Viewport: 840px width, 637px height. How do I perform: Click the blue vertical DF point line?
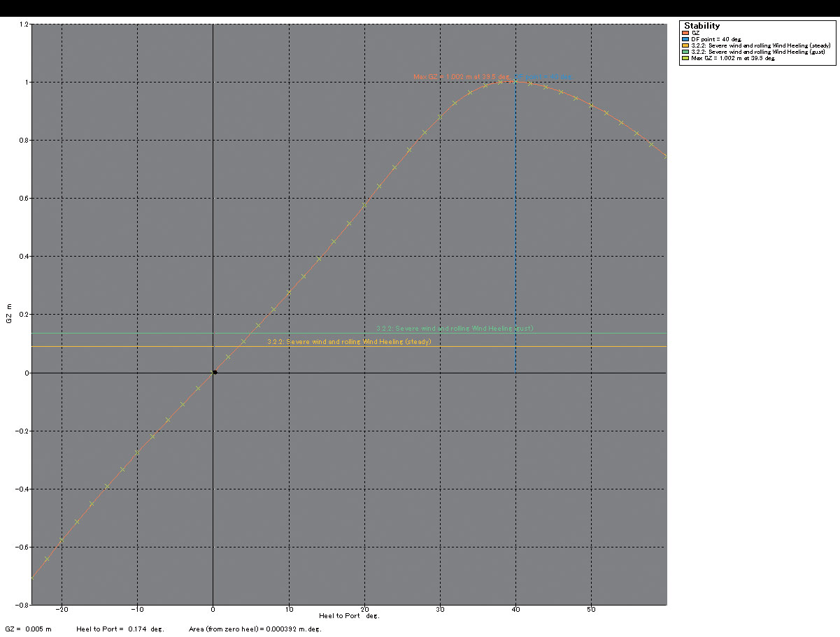pyautogui.click(x=515, y=227)
